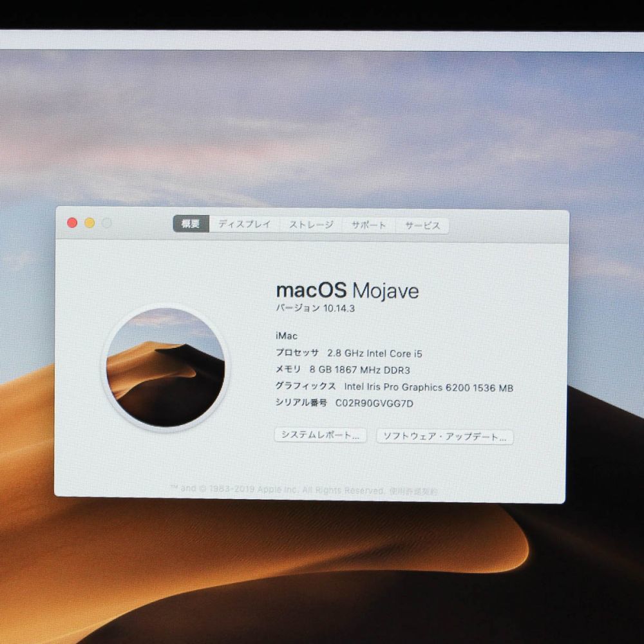Viewport: 644px width, 644px height.
Task: Click the serial number C02R90GVGG7D
Action: pyautogui.click(x=374, y=403)
